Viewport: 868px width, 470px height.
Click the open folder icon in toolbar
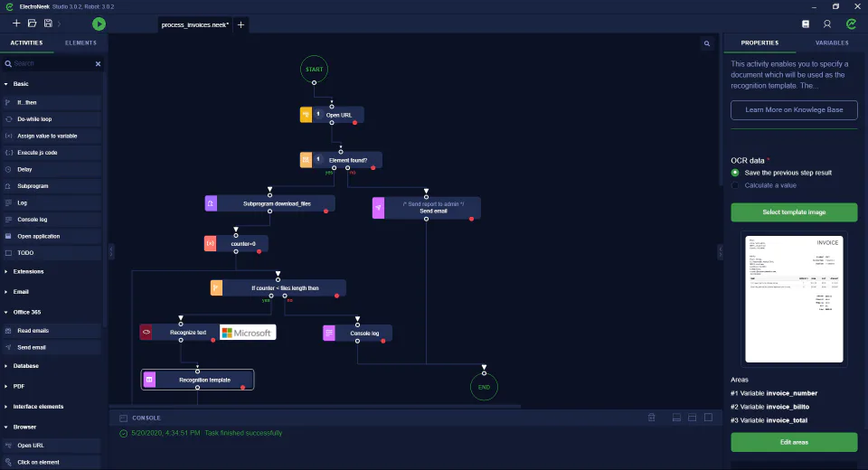(x=33, y=23)
